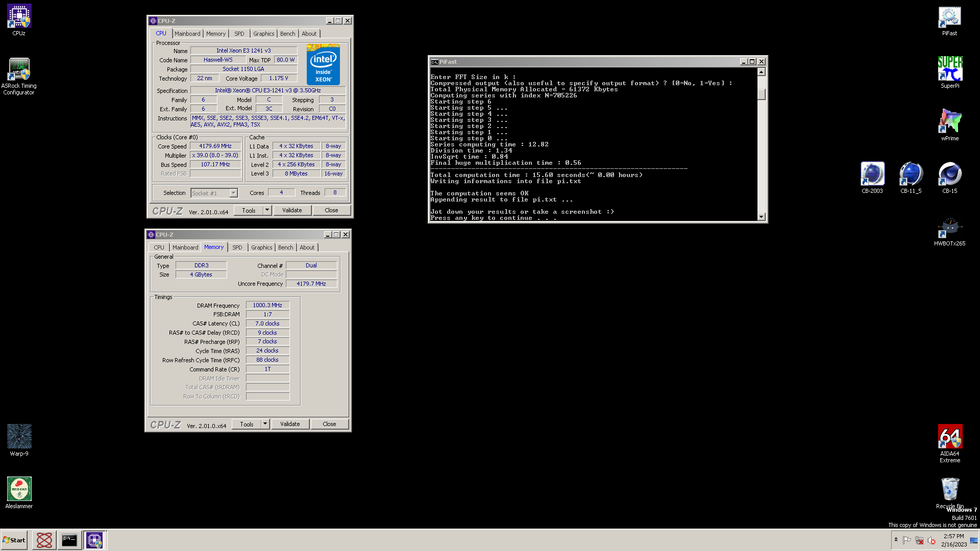The height and width of the screenshot is (551, 980).
Task: Click the top CPU-Z title bar icon
Action: 153,21
